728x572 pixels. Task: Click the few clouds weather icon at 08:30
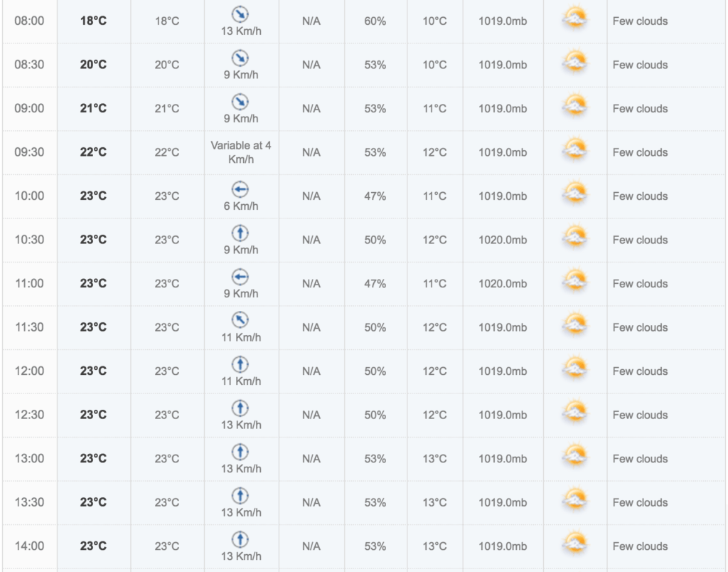574,63
